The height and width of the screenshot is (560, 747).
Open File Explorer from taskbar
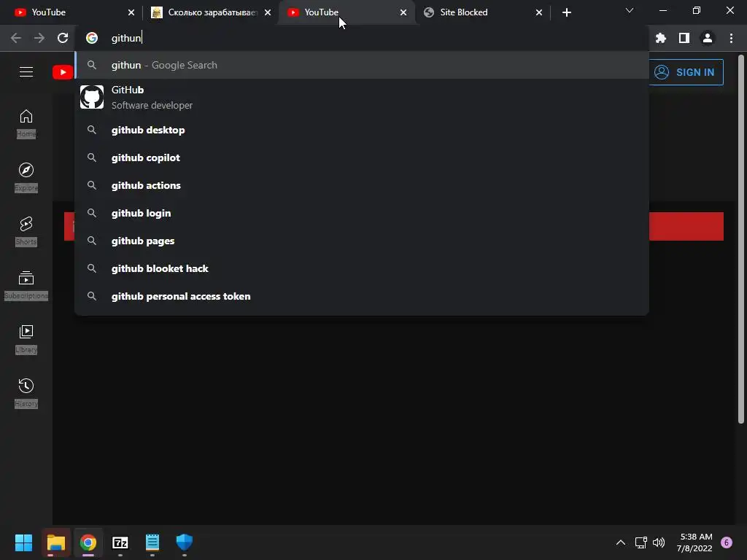click(x=55, y=542)
